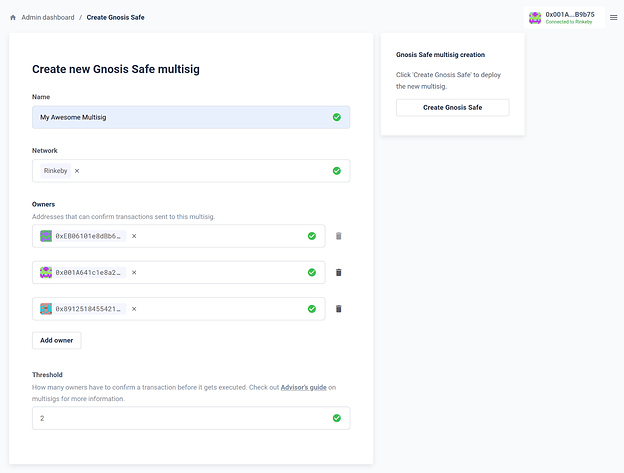Click the identicon of first owner address

click(46, 236)
